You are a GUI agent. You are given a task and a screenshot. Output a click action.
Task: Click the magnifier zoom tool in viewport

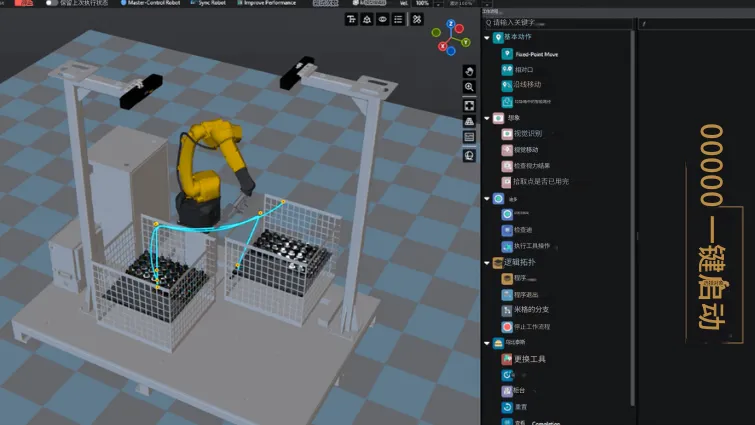(x=469, y=87)
